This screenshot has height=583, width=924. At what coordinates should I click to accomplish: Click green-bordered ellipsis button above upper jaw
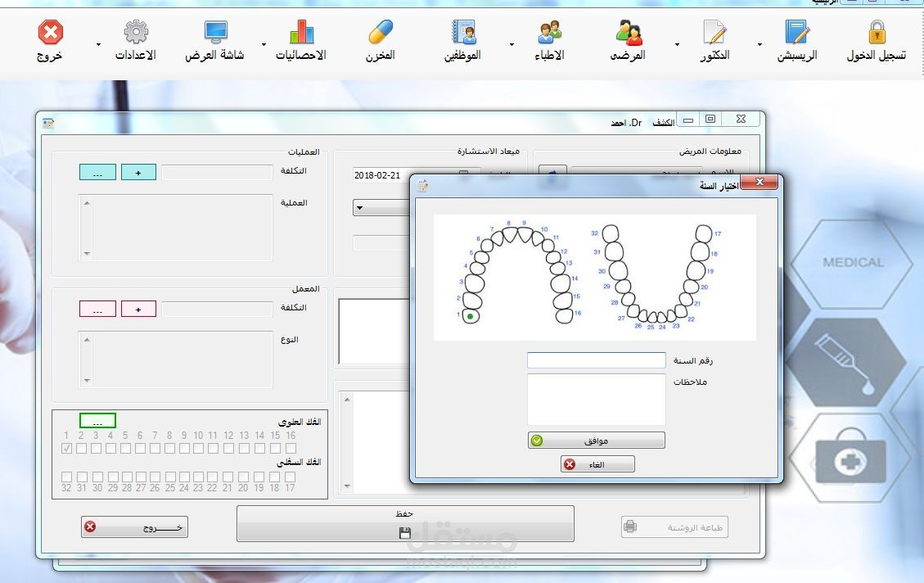pyautogui.click(x=98, y=421)
